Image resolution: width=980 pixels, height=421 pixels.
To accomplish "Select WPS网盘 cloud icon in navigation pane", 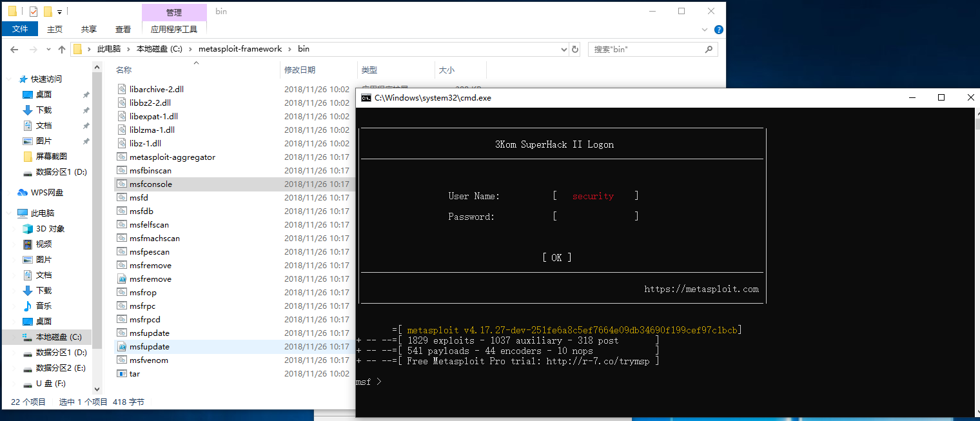I will pos(23,193).
